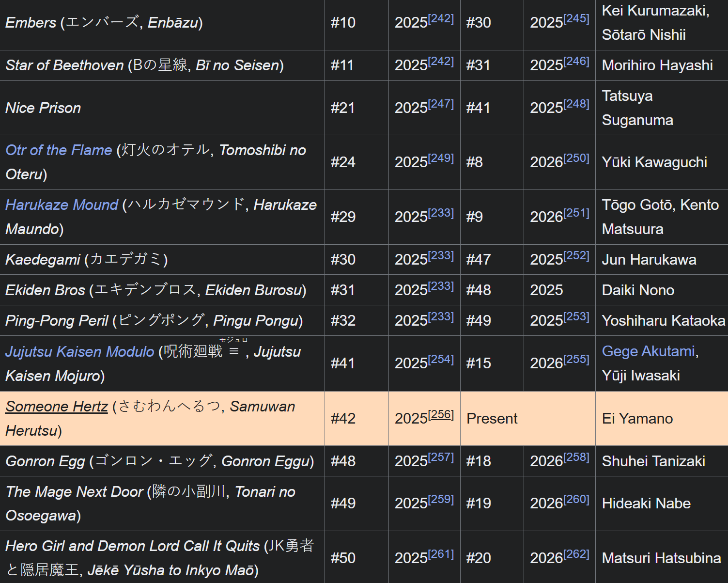Follow footnote [251] in Harukaze Mound row
Viewport: 728px width, 583px height.
(x=576, y=213)
